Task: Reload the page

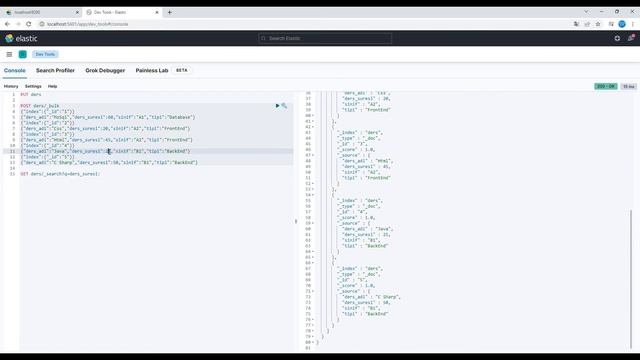Action: pos(29,24)
